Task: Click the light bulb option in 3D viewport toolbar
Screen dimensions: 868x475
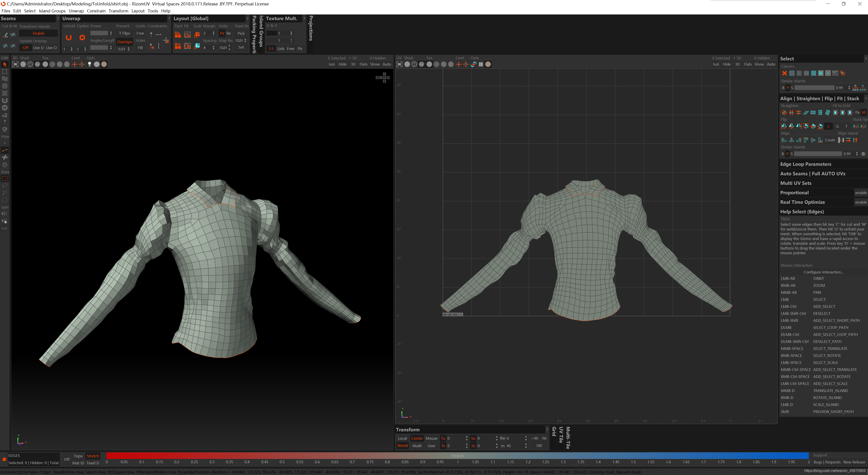Action: click(89, 64)
